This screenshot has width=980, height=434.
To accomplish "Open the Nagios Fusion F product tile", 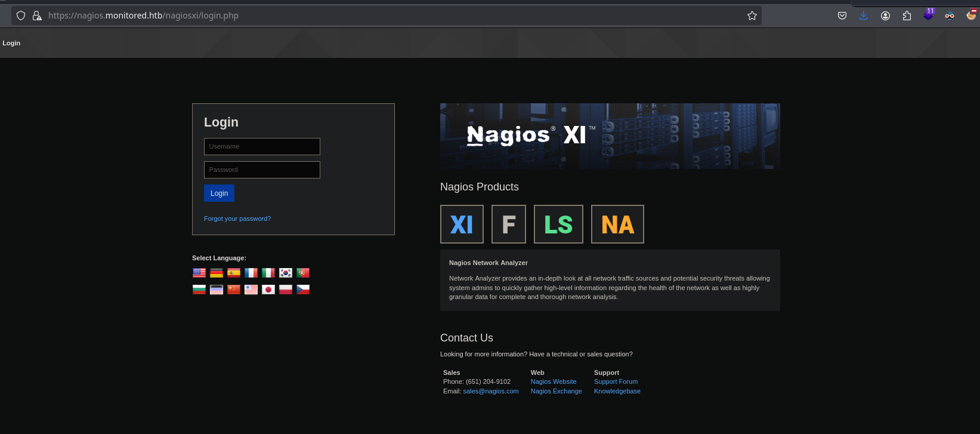I will pos(509,224).
